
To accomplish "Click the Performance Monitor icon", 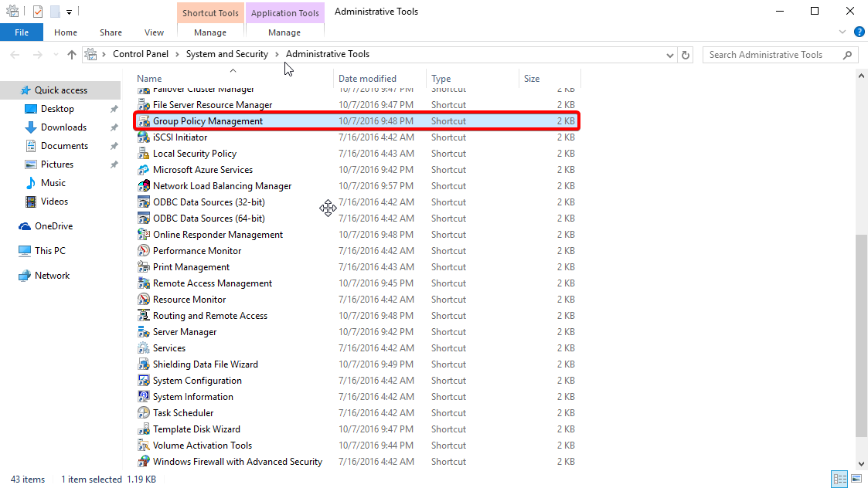I will tap(143, 251).
